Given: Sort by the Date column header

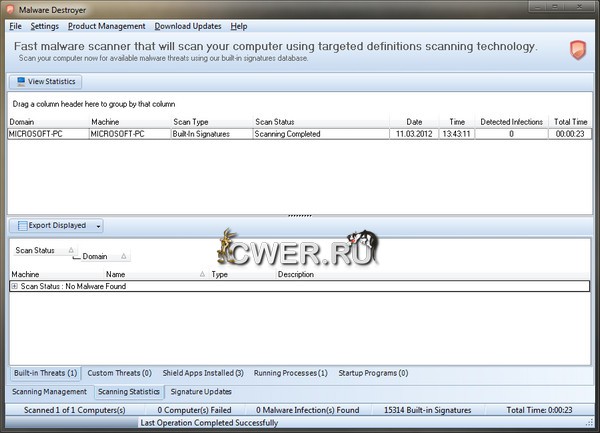Looking at the screenshot, I should click(x=414, y=122).
